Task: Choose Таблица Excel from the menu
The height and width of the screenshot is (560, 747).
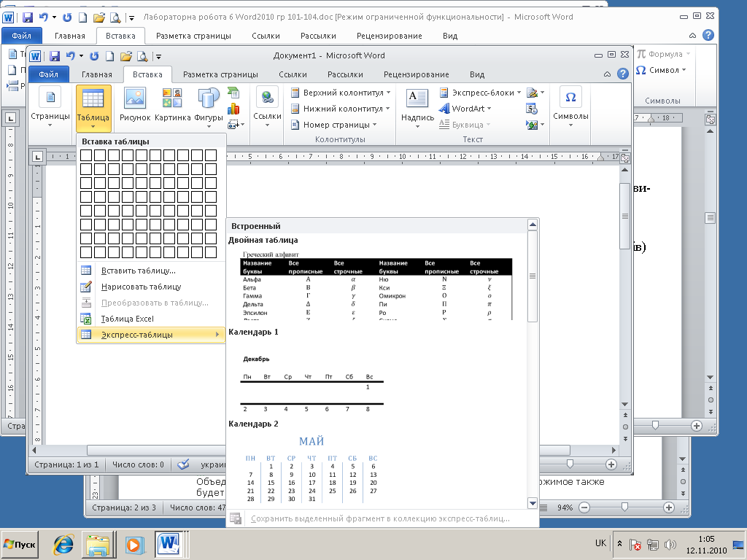Action: [150, 319]
